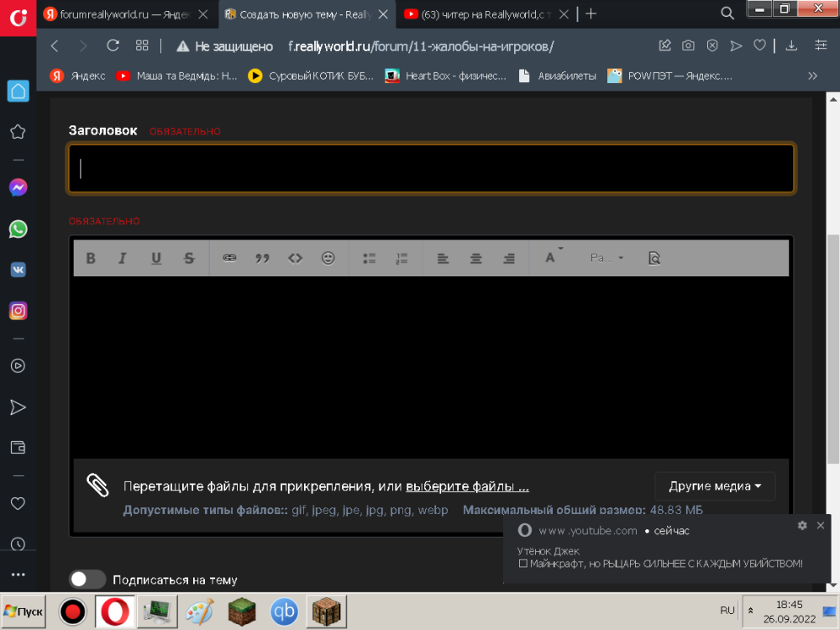
Task: Open Messenger in the sidebar
Action: click(x=18, y=187)
